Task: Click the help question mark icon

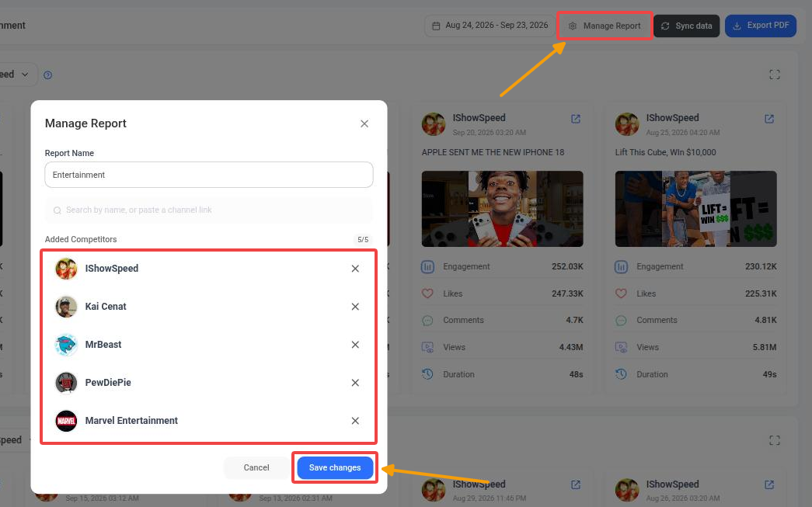Action: (x=47, y=75)
